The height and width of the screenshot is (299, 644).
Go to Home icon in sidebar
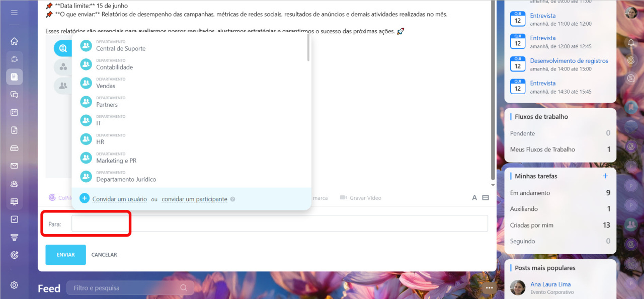(14, 41)
